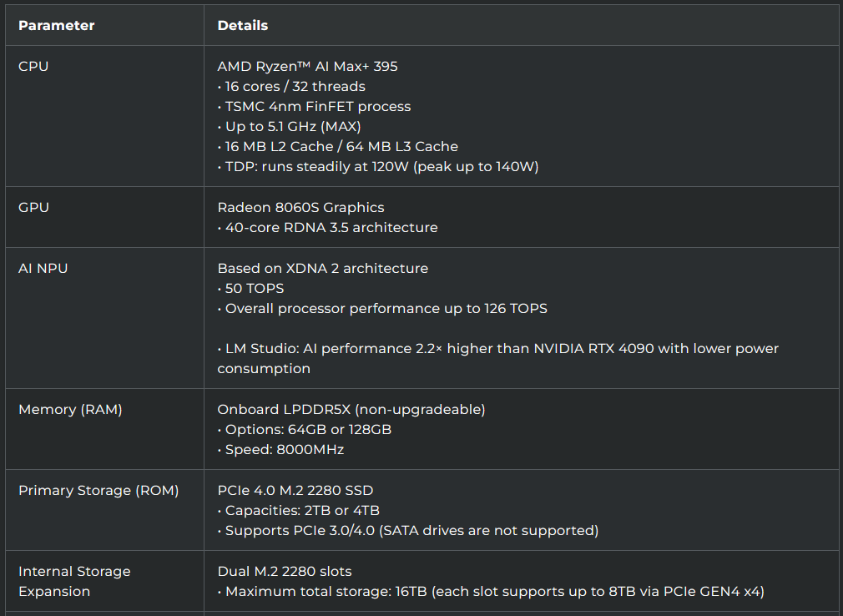Select the Memory (RAM) row label

(x=70, y=409)
